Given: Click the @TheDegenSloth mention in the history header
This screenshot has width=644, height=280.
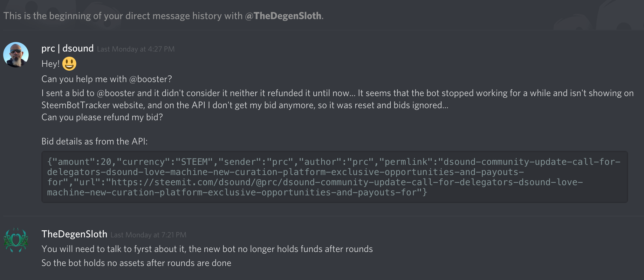Looking at the screenshot, I should [x=283, y=16].
